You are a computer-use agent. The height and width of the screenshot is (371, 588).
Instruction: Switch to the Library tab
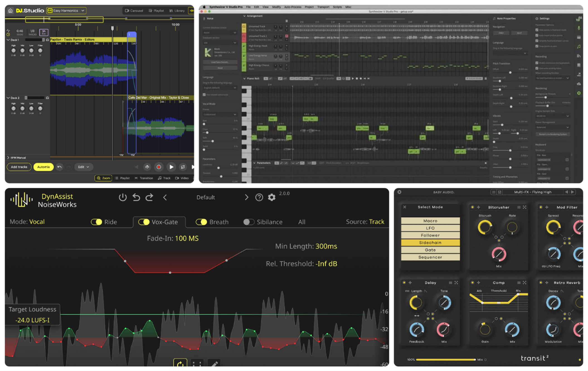point(177,11)
